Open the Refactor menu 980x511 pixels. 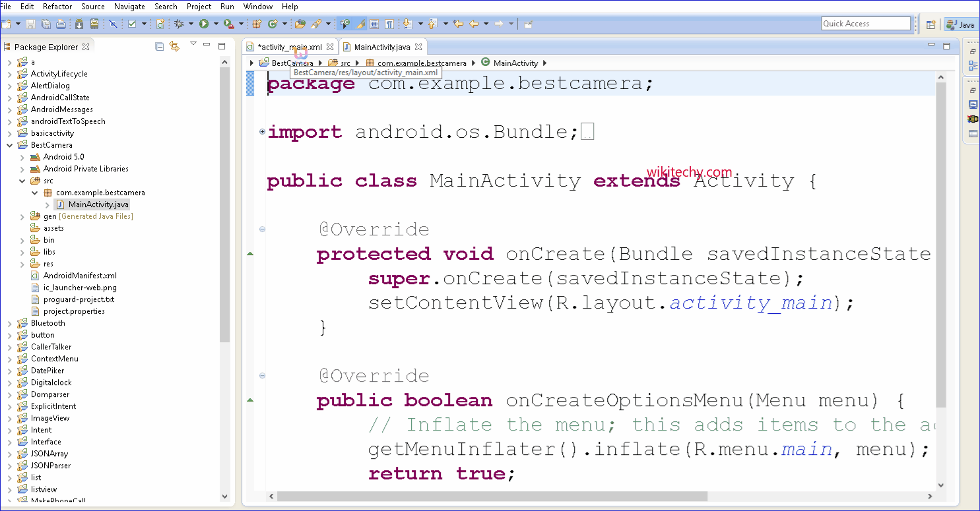point(57,7)
